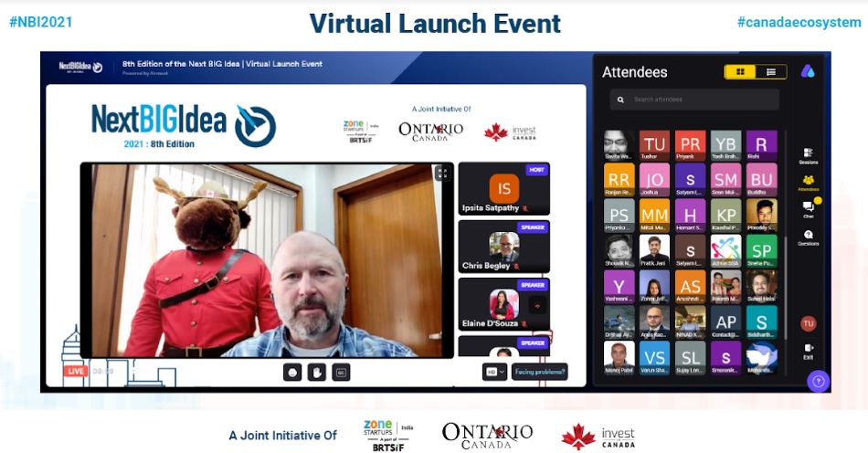Click Ipsita Satpathy's muted mic icon
868x453 pixels.
pyautogui.click(x=524, y=208)
